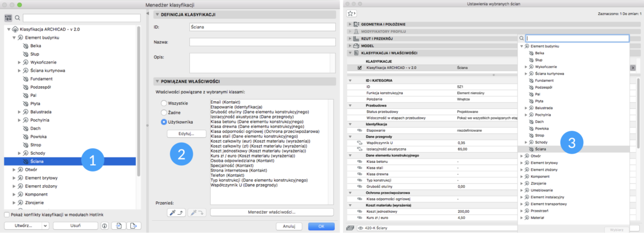Click the Rzut i przekrój panel icon

tap(356, 39)
